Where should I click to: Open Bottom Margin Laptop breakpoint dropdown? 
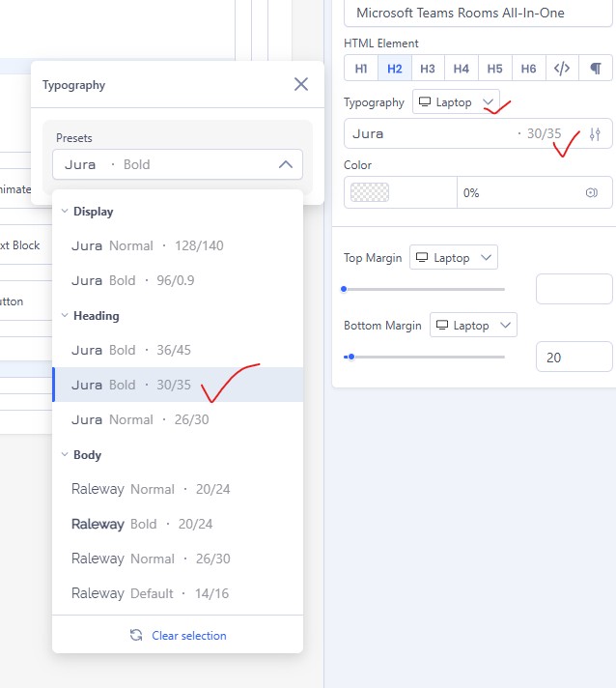(473, 326)
